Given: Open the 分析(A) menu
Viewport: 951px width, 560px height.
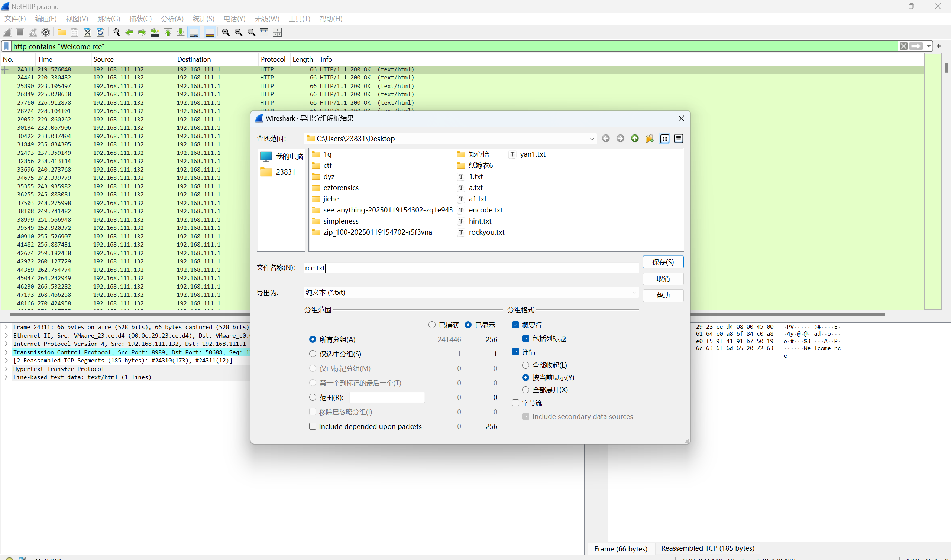Looking at the screenshot, I should click(172, 19).
